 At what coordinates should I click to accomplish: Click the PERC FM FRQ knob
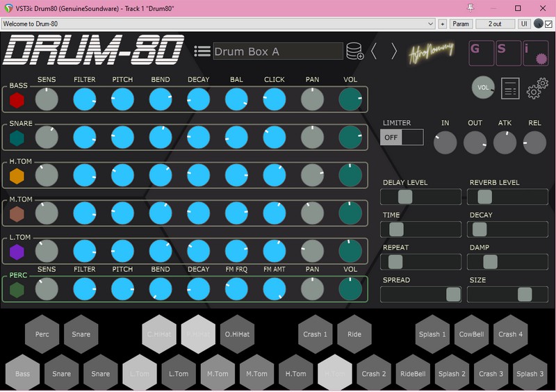click(x=236, y=289)
